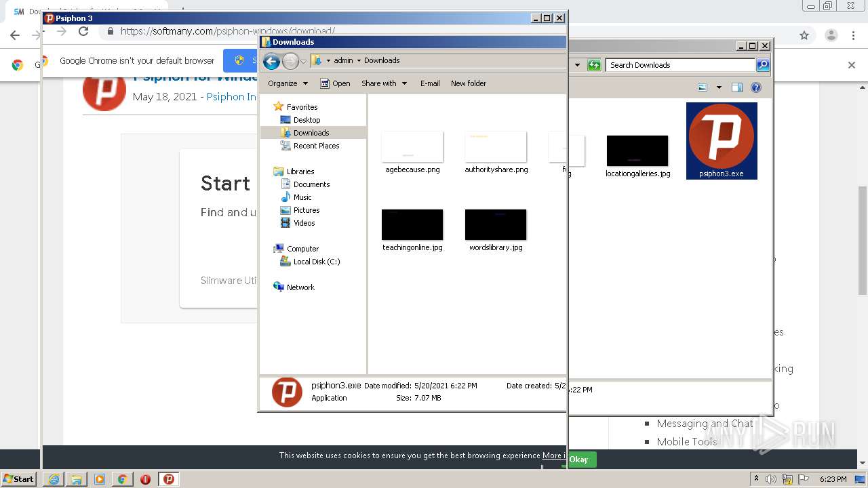Expand Libraries in navigation pane
Image resolution: width=868 pixels, height=488 pixels.
[300, 171]
